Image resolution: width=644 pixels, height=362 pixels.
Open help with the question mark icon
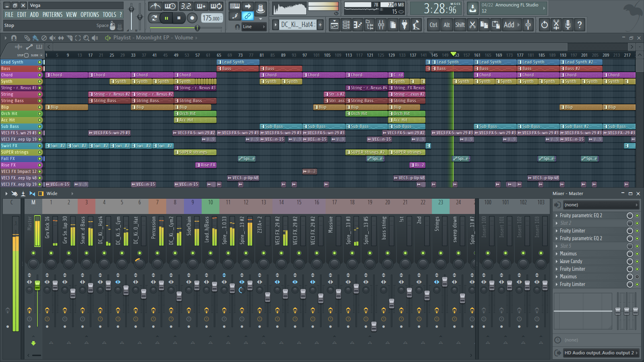pos(580,25)
